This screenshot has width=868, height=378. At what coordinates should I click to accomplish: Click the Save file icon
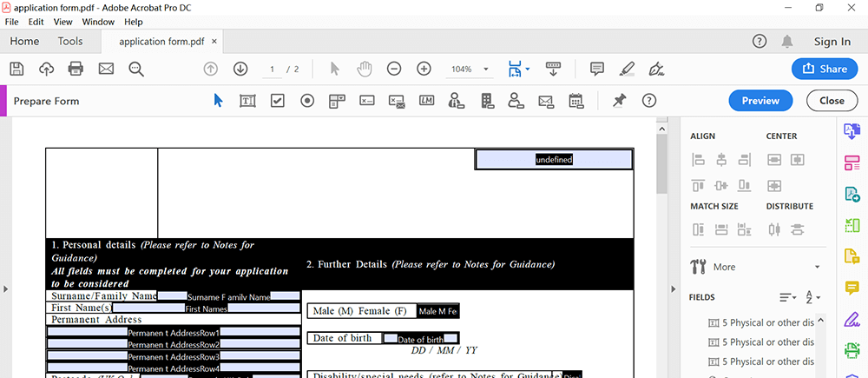16,69
